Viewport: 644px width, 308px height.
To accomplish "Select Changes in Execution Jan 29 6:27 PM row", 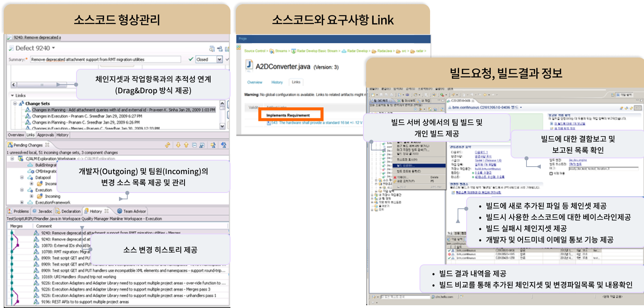I will click(84, 116).
